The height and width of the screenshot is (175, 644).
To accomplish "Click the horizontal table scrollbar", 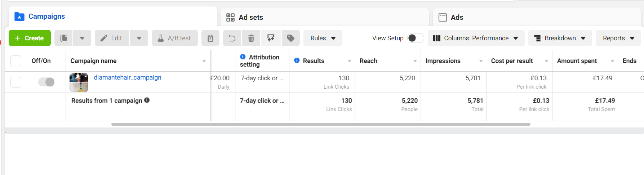I will tap(321, 124).
